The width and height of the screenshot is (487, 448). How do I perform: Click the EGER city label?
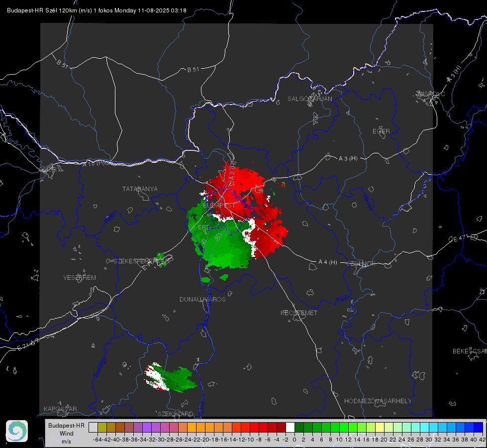[381, 131]
